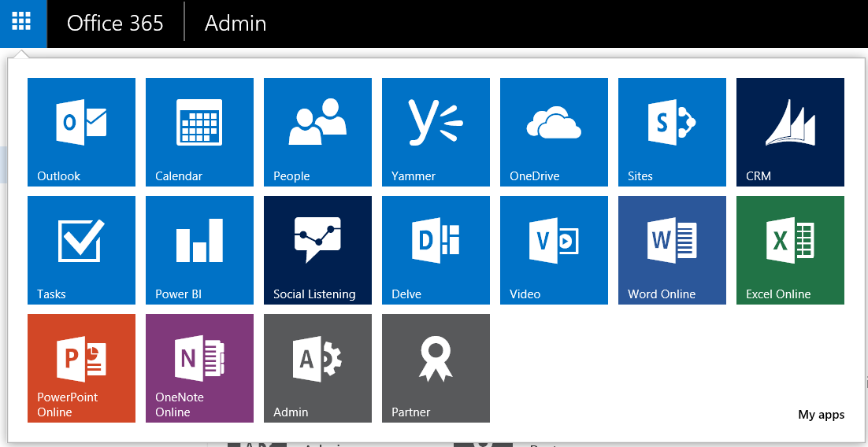868x447 pixels.
Task: Launch the PowerPoint Online tile
Action: tap(81, 368)
